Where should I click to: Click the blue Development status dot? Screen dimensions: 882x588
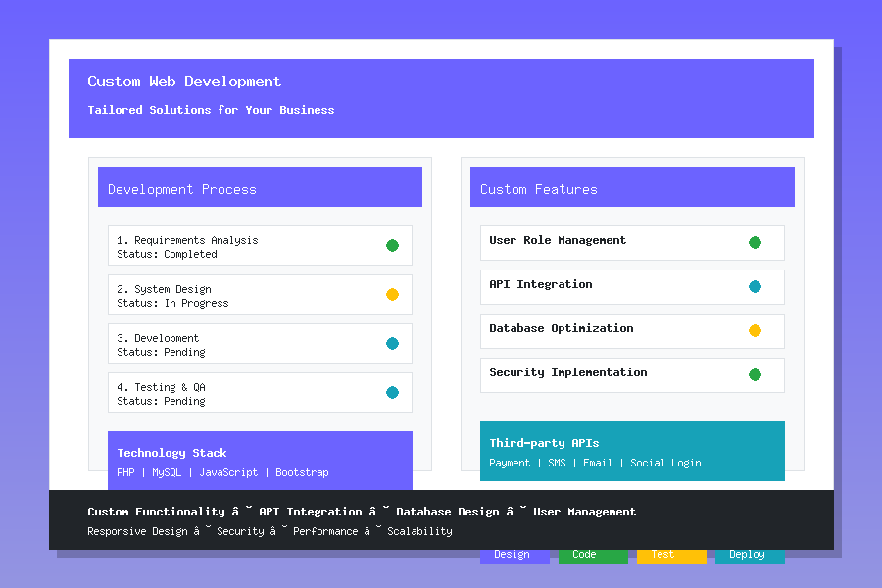(x=393, y=343)
